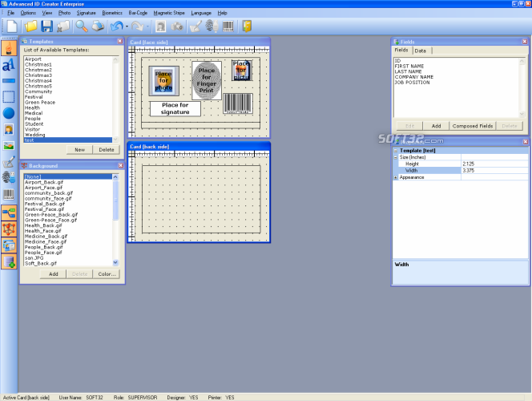
Task: Select Festival_Face.gif background
Action: (68, 209)
